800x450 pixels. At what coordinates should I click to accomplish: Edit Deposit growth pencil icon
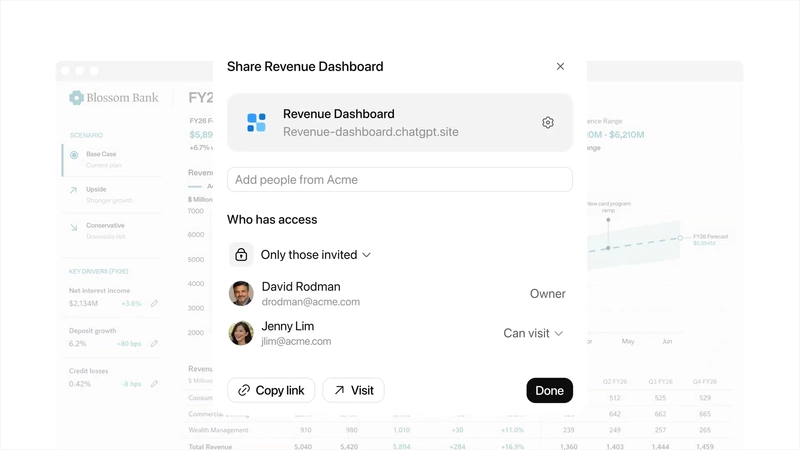[x=154, y=343]
